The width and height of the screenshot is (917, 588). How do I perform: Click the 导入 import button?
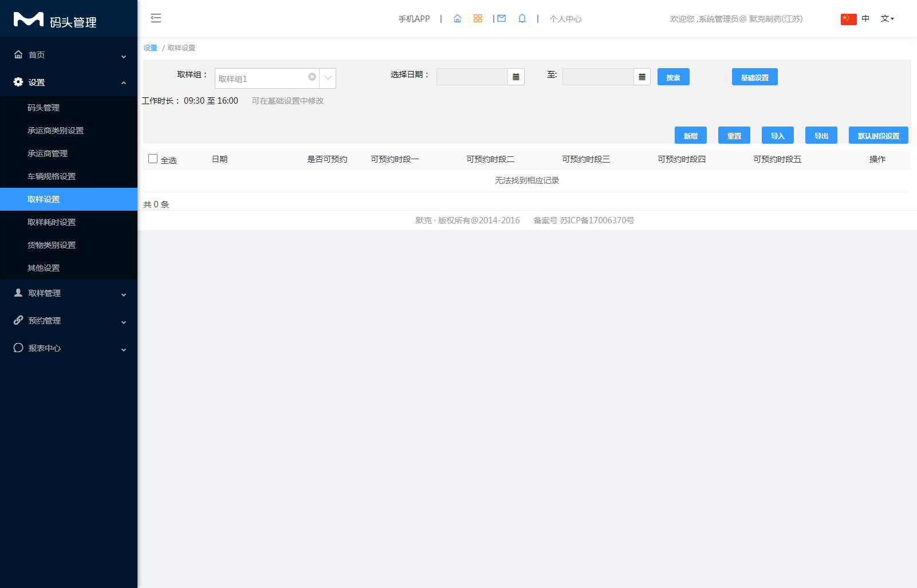click(778, 135)
